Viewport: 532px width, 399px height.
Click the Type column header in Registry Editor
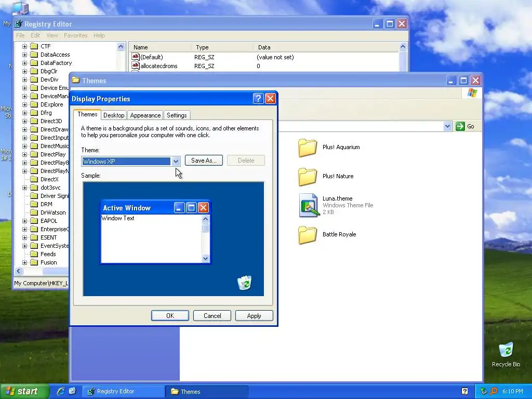pyautogui.click(x=222, y=47)
